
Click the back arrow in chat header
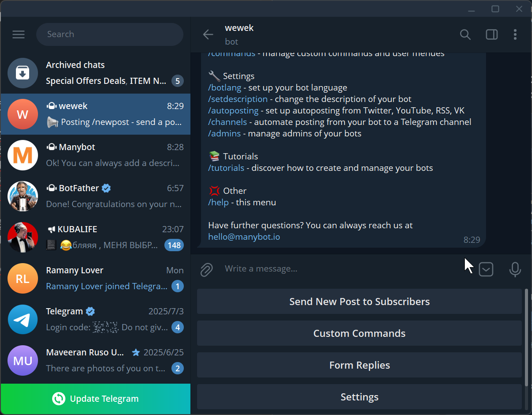pos(208,34)
